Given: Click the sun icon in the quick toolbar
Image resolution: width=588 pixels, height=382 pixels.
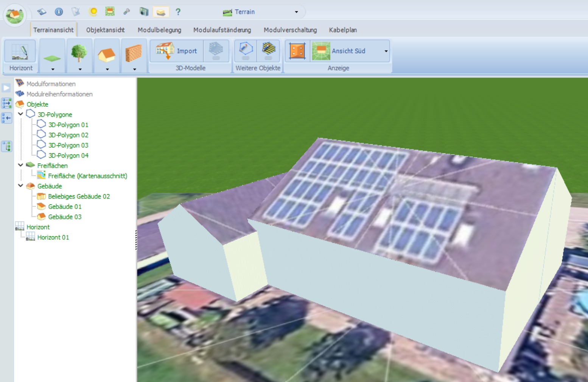Looking at the screenshot, I should (93, 12).
